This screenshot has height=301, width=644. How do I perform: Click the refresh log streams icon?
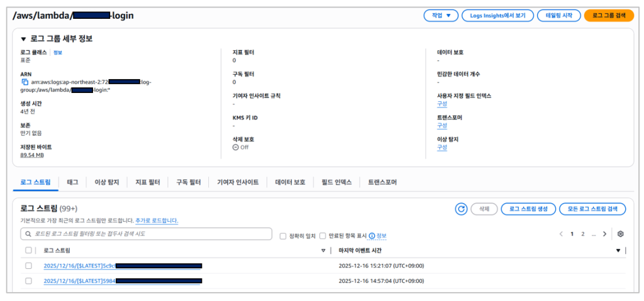pyautogui.click(x=461, y=209)
